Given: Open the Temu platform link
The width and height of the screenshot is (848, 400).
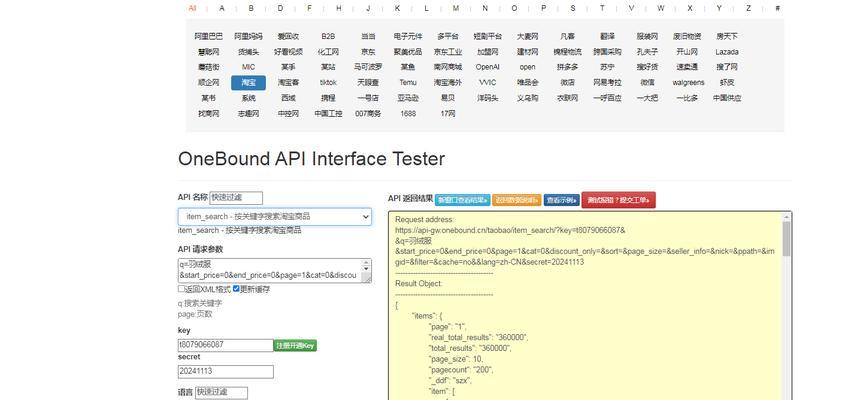Looking at the screenshot, I should pyautogui.click(x=408, y=83).
